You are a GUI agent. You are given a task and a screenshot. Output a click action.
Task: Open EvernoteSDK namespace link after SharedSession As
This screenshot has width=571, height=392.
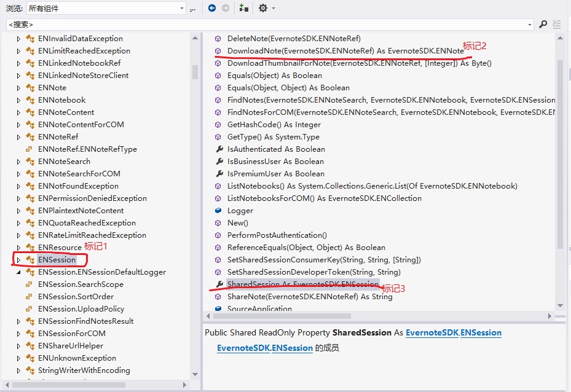(432, 332)
